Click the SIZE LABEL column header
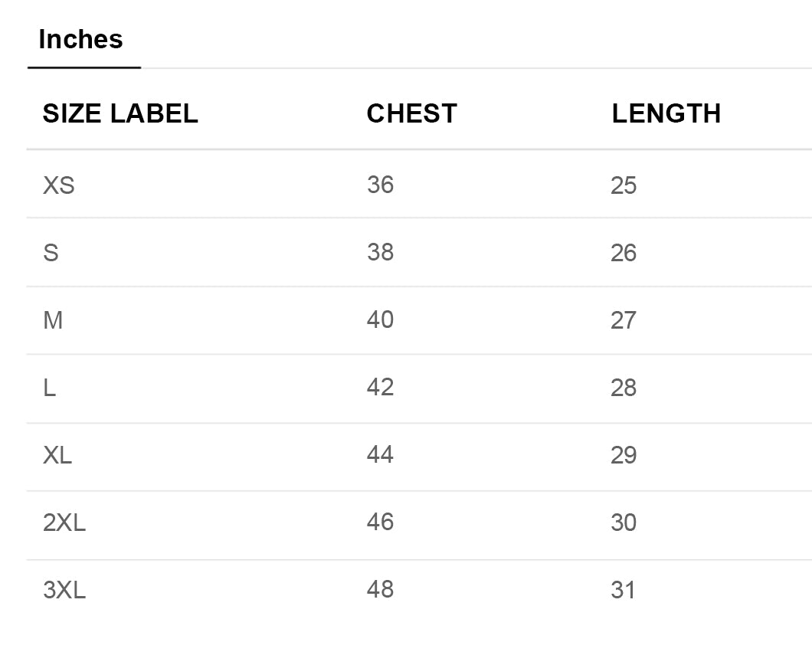 pos(120,113)
